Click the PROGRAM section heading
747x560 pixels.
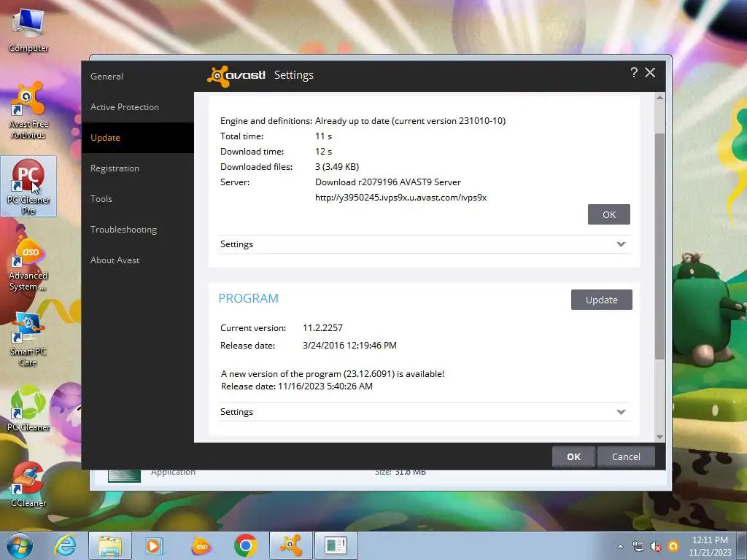[x=248, y=298]
